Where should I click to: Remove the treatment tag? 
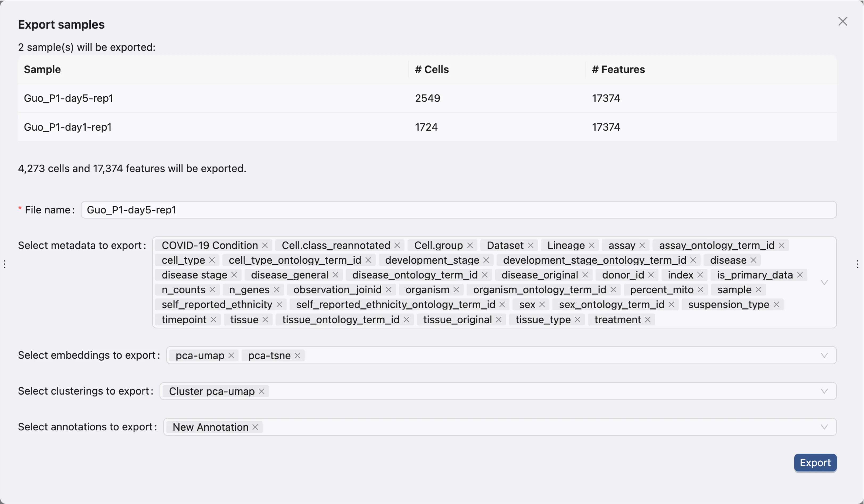point(648,320)
